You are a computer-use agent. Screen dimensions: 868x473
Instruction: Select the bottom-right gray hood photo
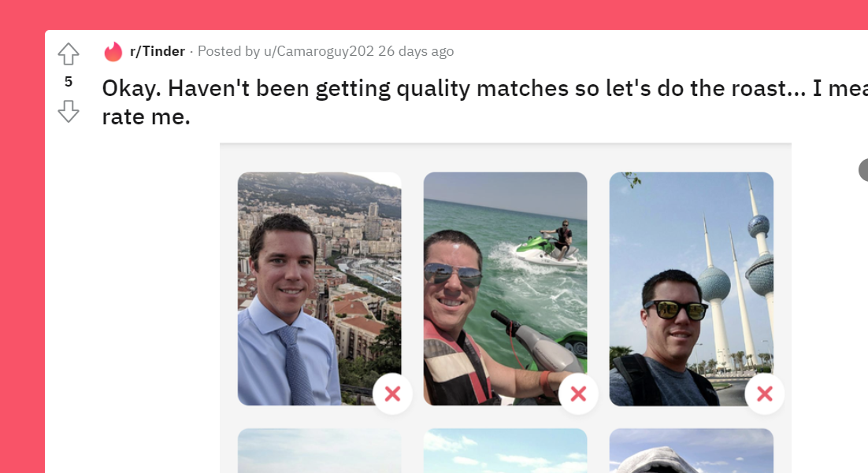(x=692, y=451)
